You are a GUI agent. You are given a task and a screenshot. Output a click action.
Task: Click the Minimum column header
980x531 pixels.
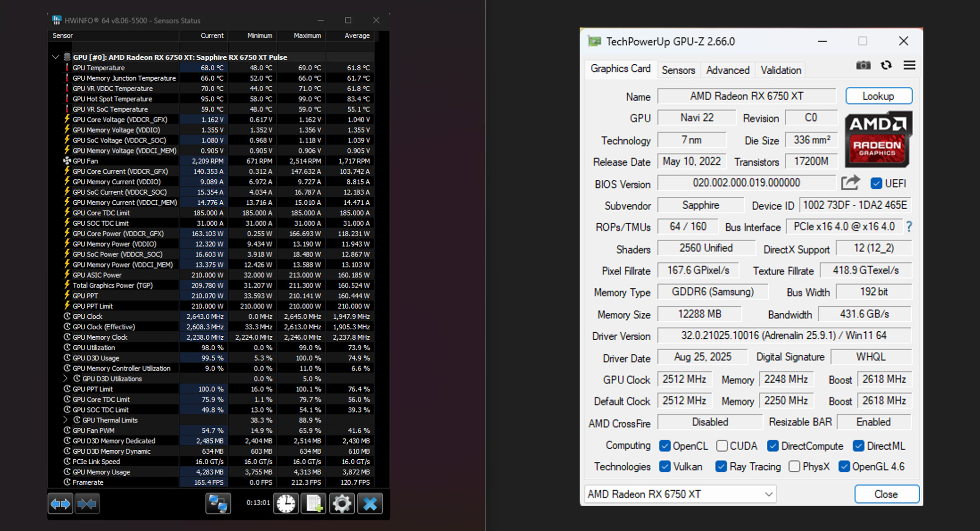pyautogui.click(x=253, y=36)
